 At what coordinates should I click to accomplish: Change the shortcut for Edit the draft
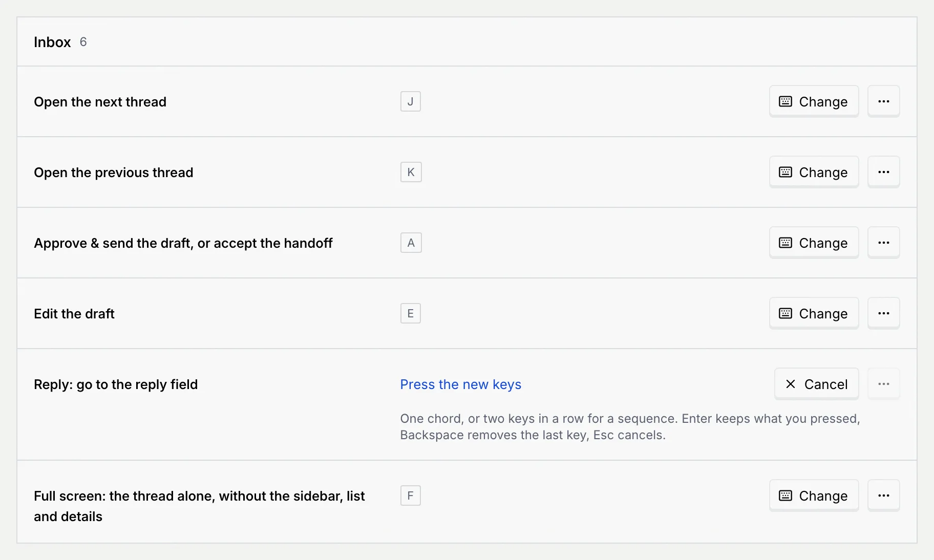click(814, 313)
